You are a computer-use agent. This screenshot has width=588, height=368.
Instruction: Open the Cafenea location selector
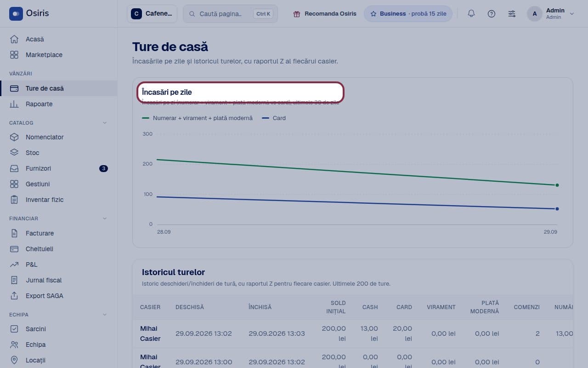[x=152, y=14]
